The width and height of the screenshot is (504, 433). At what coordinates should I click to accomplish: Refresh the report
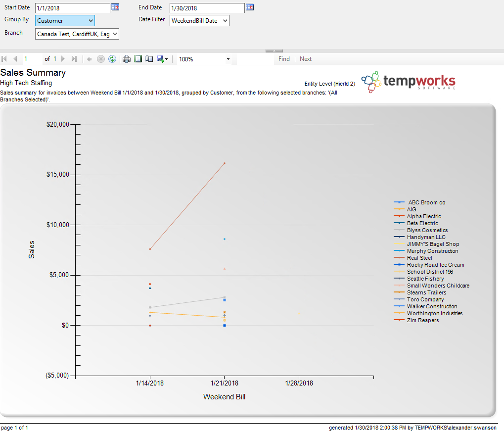click(x=112, y=59)
